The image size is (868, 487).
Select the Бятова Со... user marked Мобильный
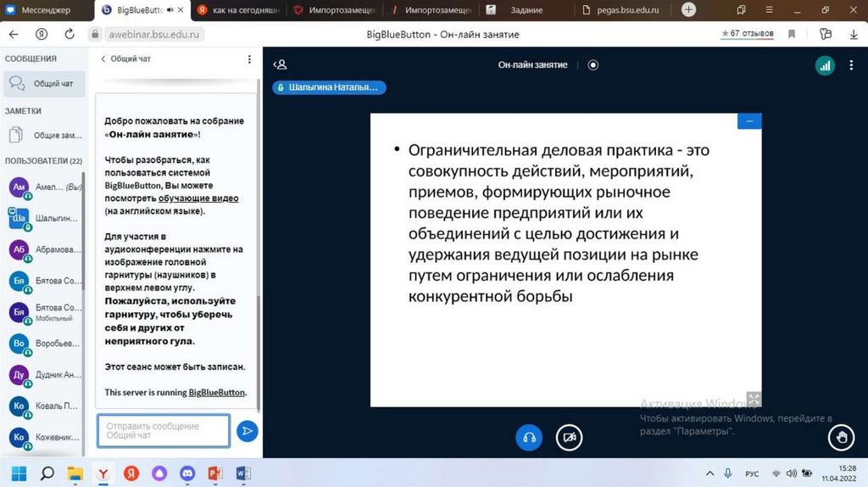(x=44, y=312)
